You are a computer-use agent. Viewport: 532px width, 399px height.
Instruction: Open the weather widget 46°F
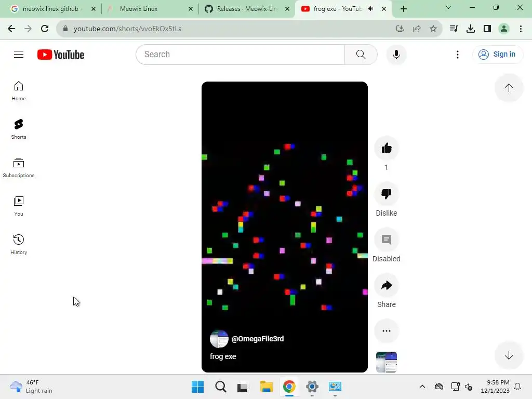pyautogui.click(x=31, y=387)
